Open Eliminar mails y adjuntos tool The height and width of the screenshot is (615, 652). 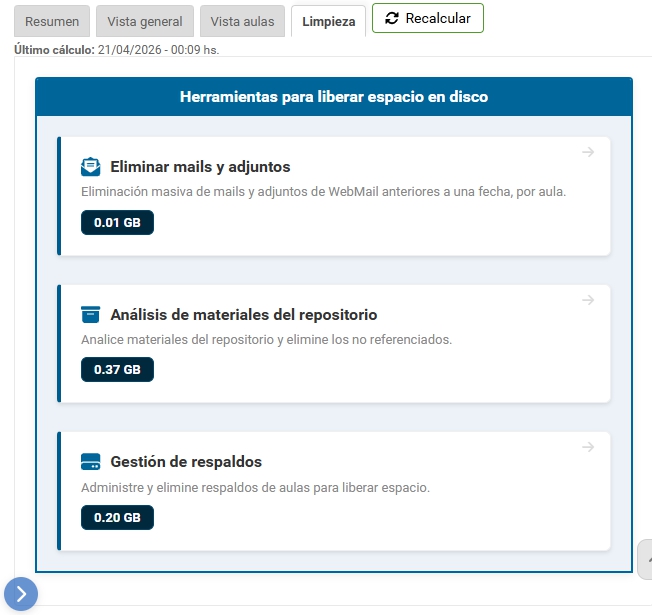[200, 167]
